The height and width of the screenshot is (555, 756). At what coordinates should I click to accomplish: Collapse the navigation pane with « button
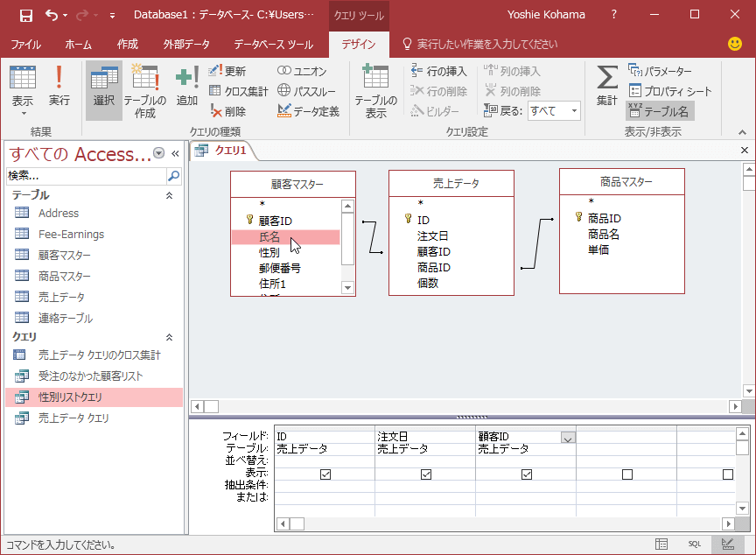[x=175, y=154]
